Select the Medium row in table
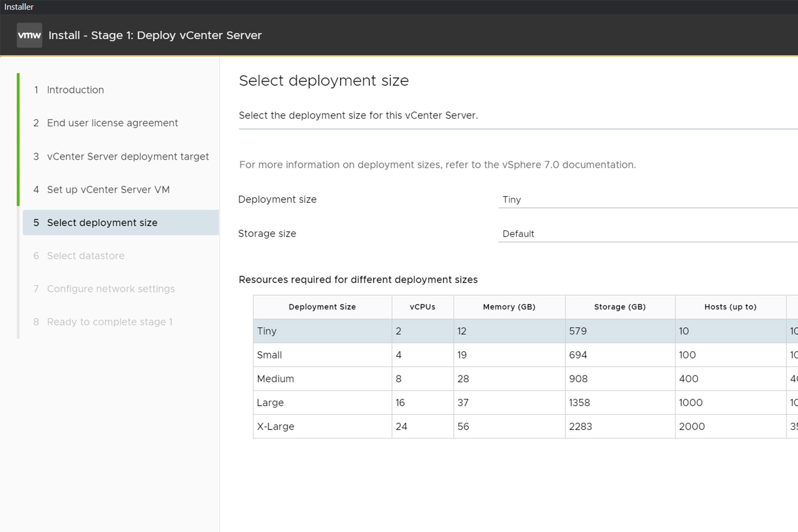The height and width of the screenshot is (532, 798). click(x=525, y=379)
